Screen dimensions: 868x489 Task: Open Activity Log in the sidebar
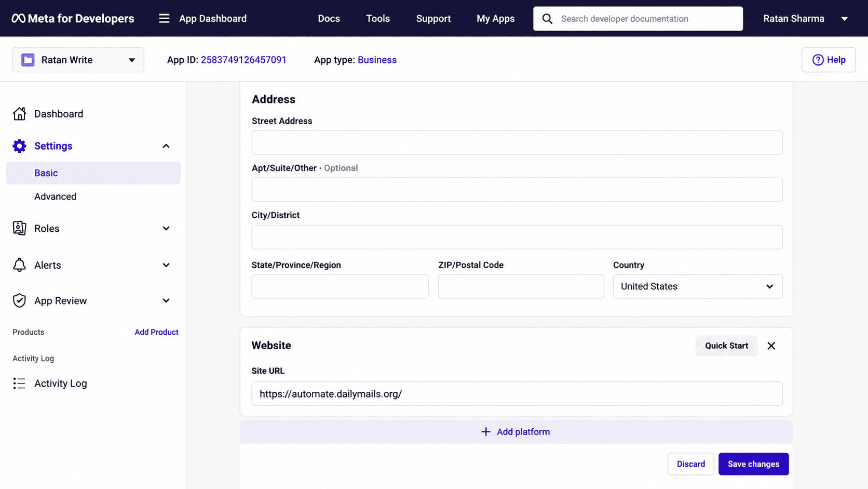click(x=61, y=384)
